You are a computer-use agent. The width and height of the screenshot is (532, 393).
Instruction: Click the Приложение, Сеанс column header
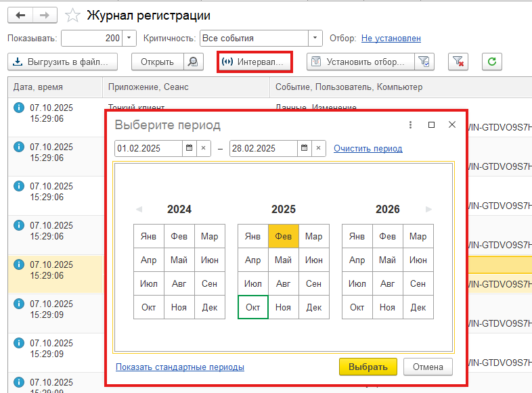pos(186,87)
